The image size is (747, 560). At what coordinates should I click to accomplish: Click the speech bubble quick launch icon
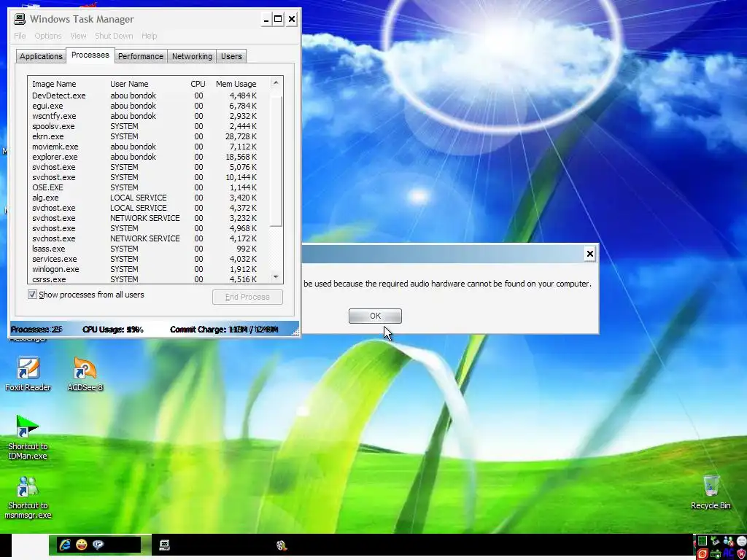[x=98, y=544]
